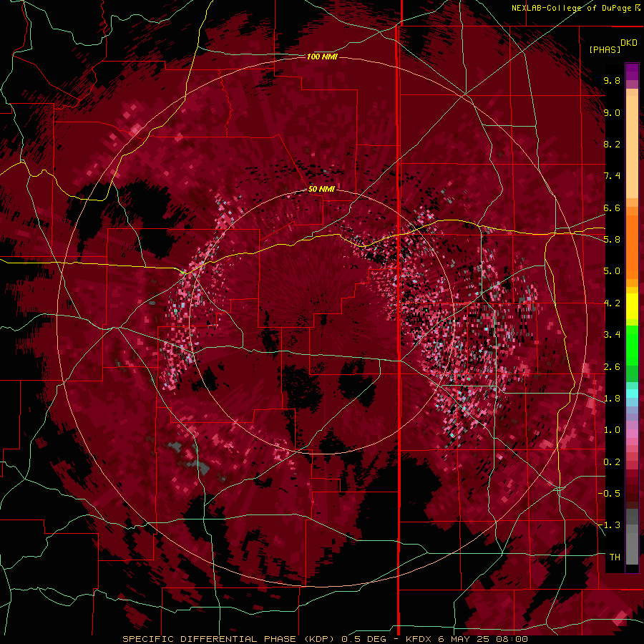This screenshot has width=644, height=644.
Task: Click the 5.0 value on the scale
Action: pyautogui.click(x=612, y=271)
